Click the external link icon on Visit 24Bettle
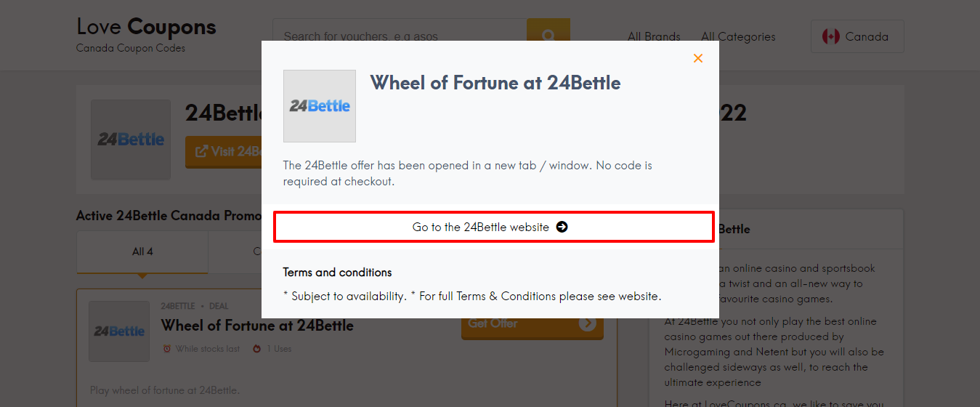The width and height of the screenshot is (980, 407). [x=201, y=151]
